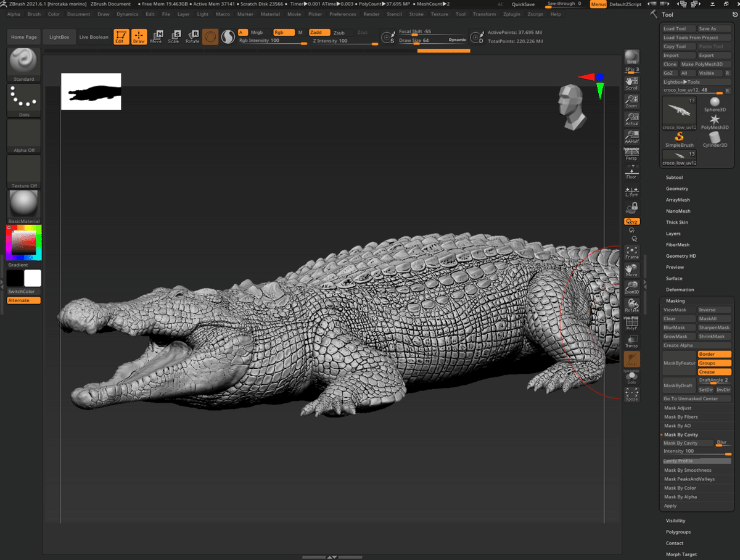Open the Standard brush thumbnail
The image size is (740, 560).
[24, 61]
